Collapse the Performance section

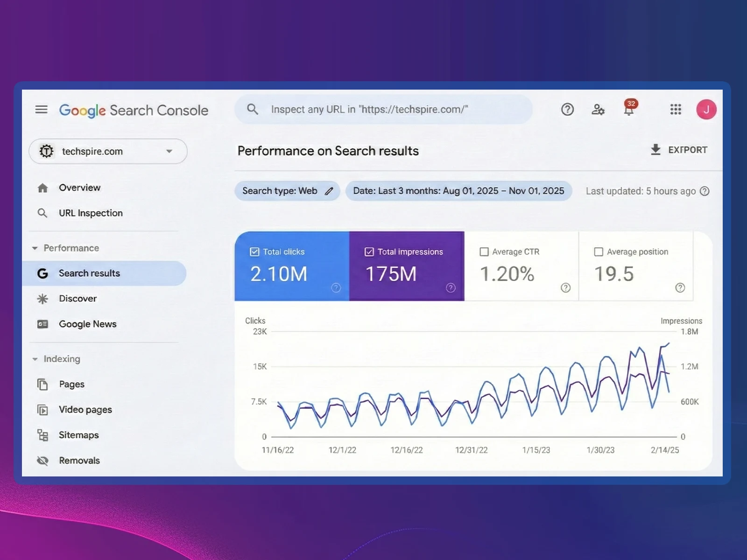[x=35, y=248]
